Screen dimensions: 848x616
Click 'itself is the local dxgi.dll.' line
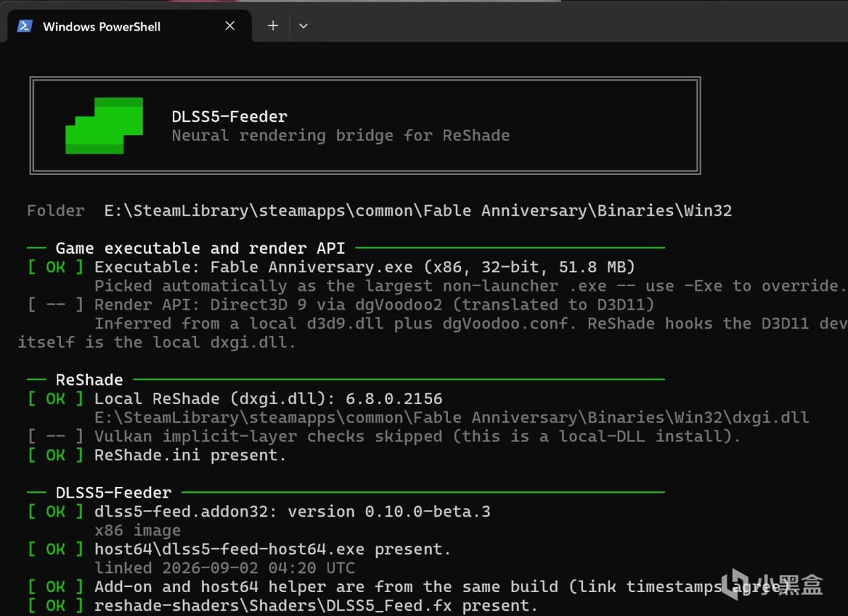pos(156,342)
